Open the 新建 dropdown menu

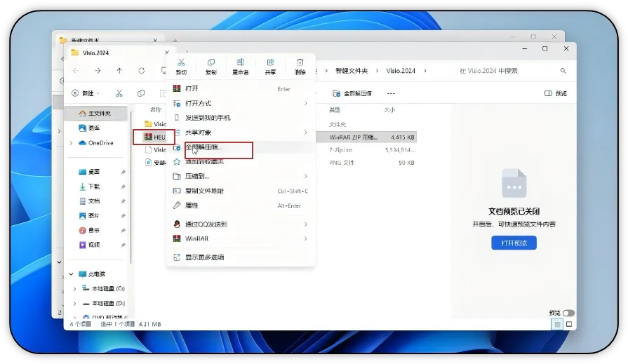(86, 93)
